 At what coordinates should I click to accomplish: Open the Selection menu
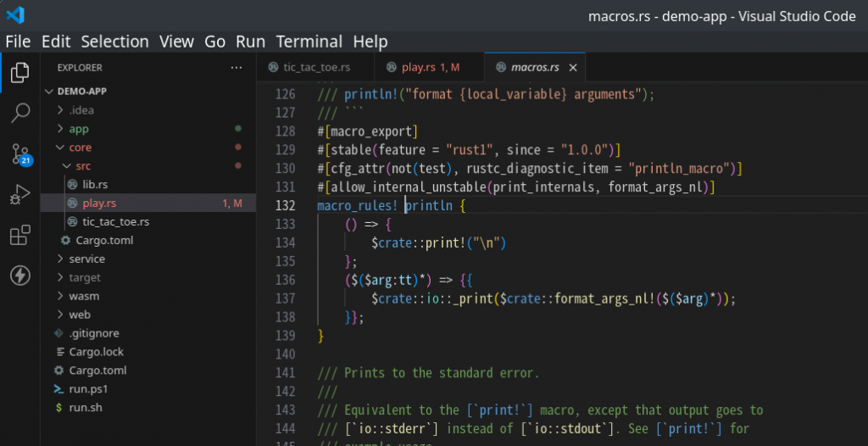pyautogui.click(x=114, y=42)
